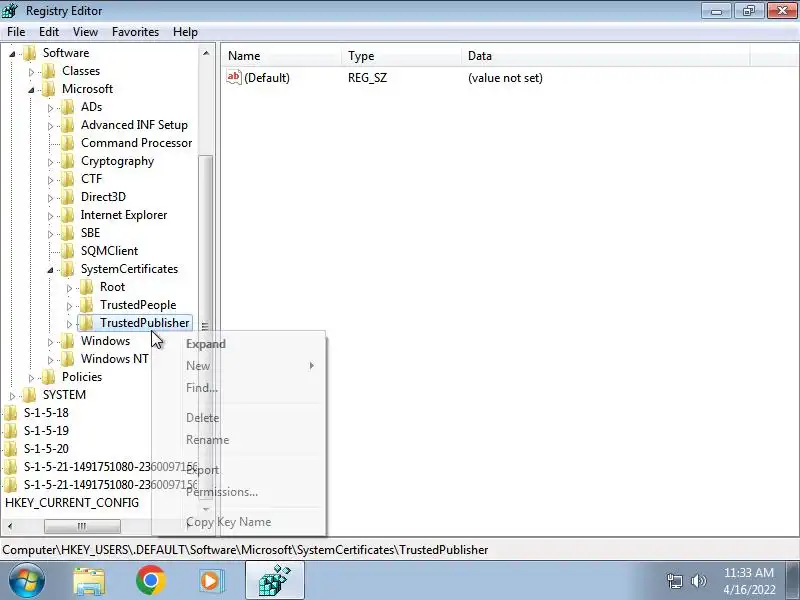The height and width of the screenshot is (600, 800).
Task: Click the TrustedPeople folder icon
Action: (x=87, y=305)
